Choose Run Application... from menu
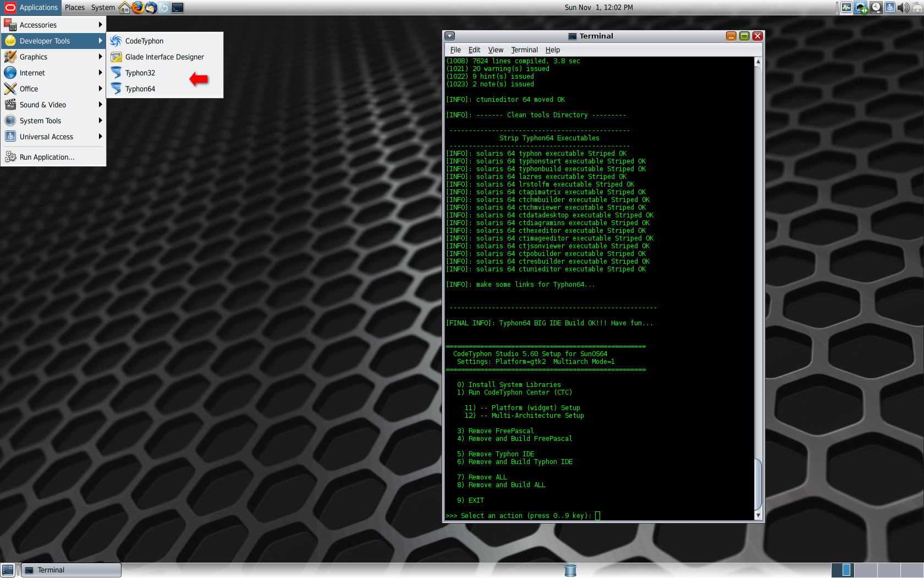 [53, 157]
